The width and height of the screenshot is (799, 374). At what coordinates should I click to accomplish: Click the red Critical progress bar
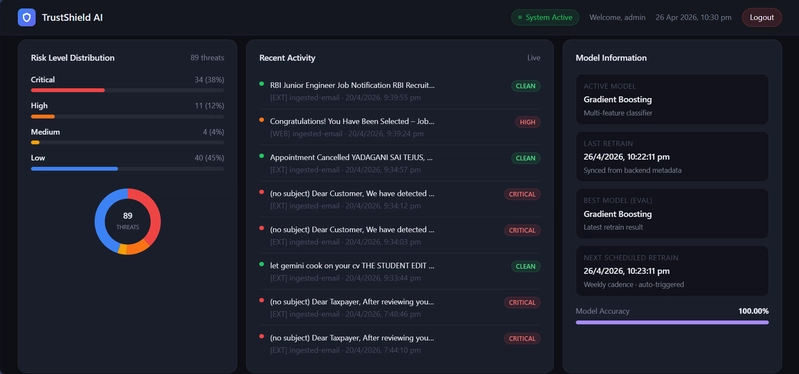tap(127, 90)
